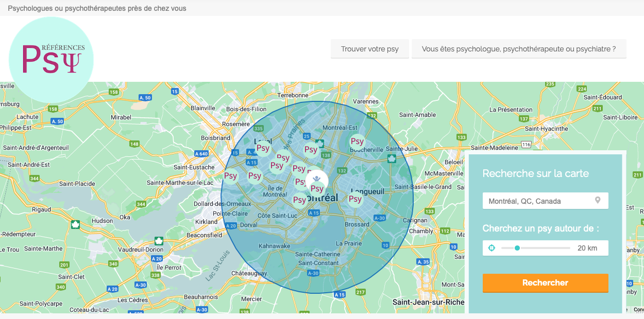644x319 pixels.
Task: Click the Varennes map label
Action: [x=366, y=101]
